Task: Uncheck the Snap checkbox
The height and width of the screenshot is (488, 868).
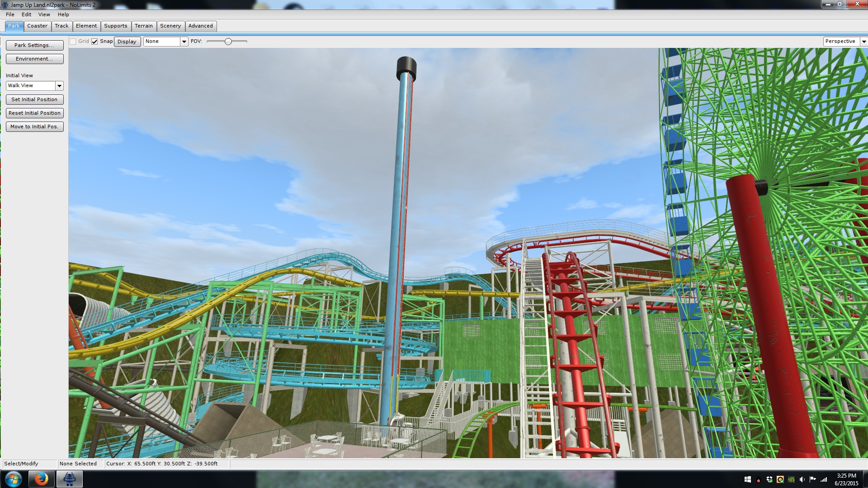Action: pos(94,42)
